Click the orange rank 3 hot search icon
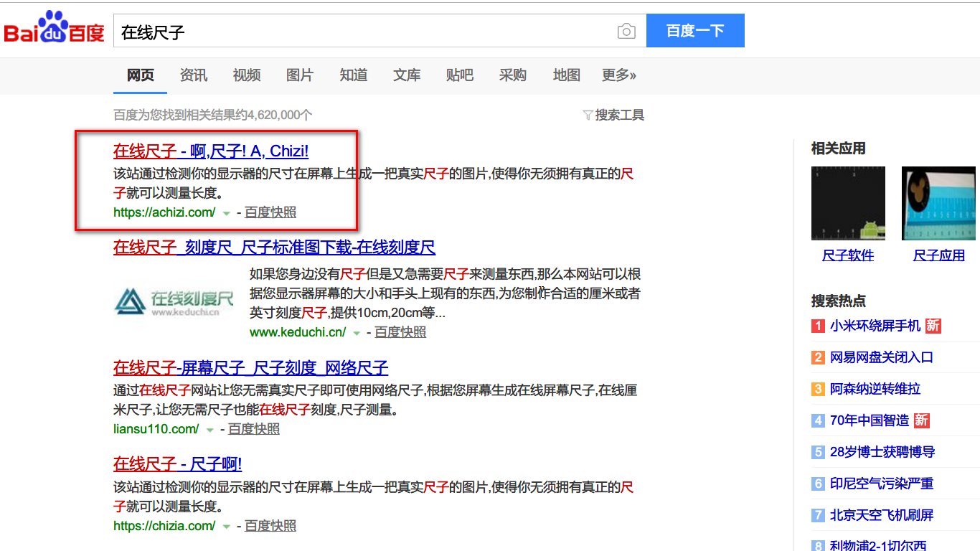The width and height of the screenshot is (980, 551). [818, 389]
